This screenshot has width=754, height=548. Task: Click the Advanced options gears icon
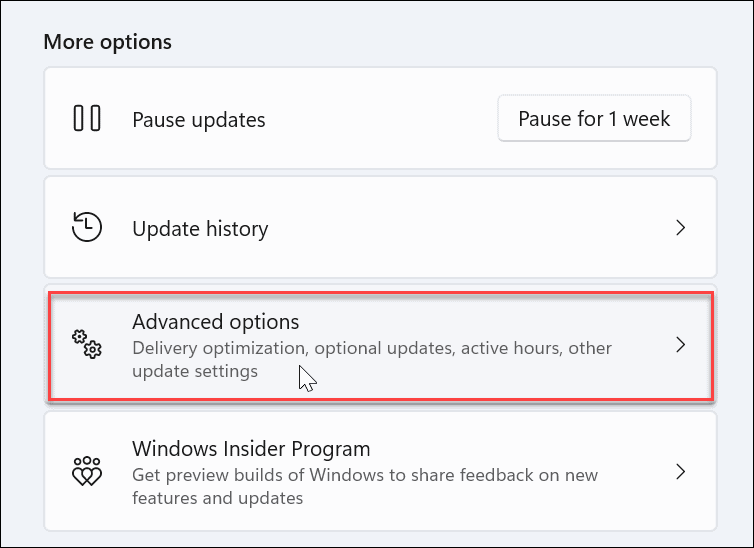tap(87, 345)
